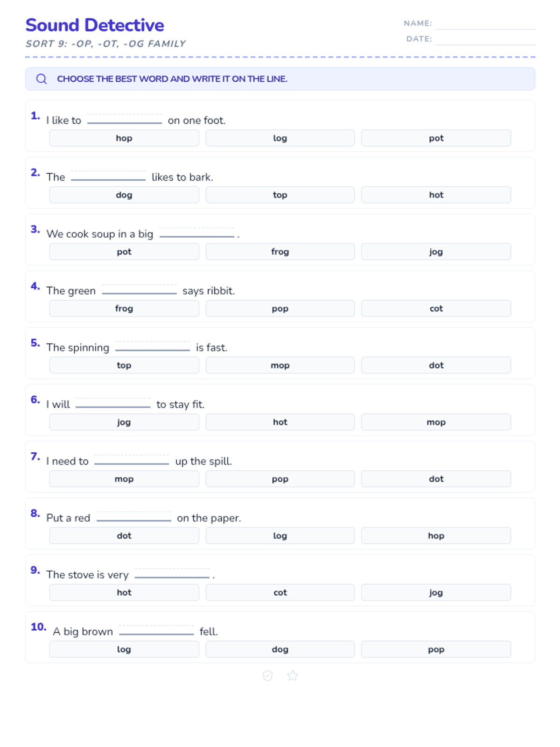Choose 'dog' for question 2
Screen dimensions: 560x747
(124, 195)
